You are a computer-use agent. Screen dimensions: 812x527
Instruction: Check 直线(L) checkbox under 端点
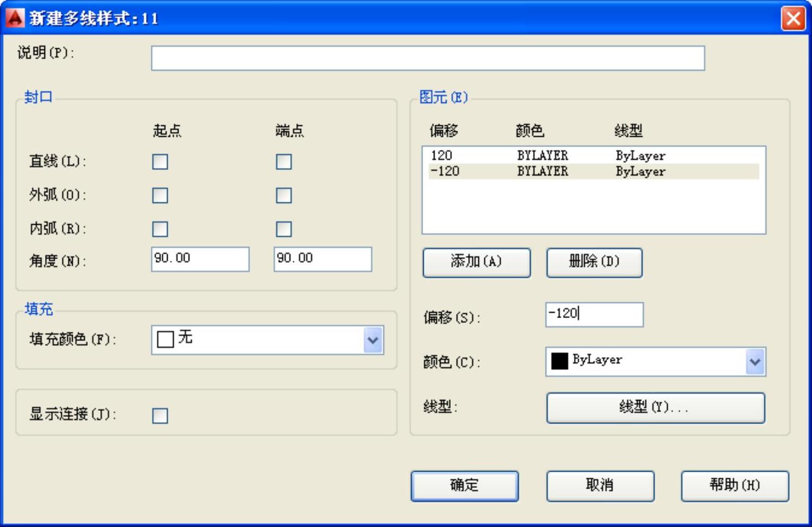(284, 162)
